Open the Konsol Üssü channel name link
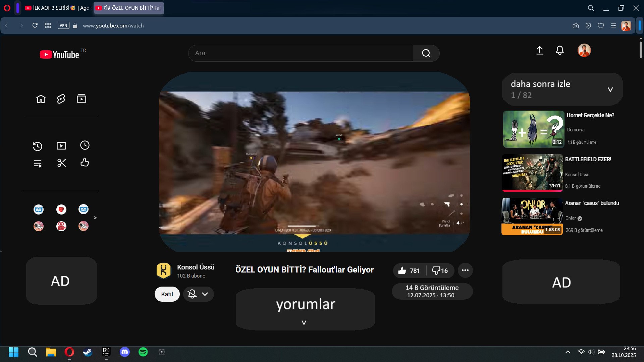 [196, 267]
